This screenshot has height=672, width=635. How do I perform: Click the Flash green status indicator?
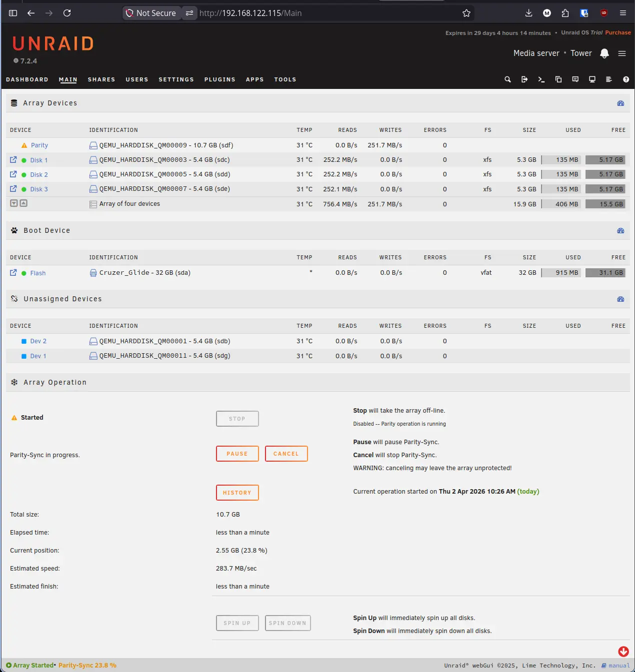point(24,273)
